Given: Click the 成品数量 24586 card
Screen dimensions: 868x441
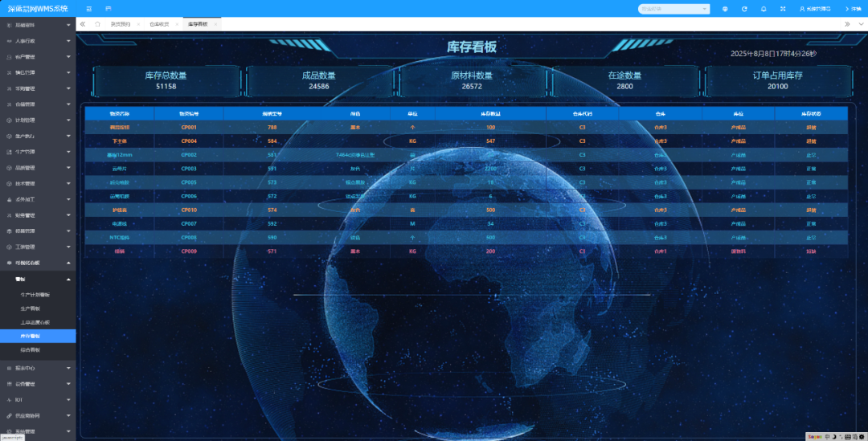Looking at the screenshot, I should [x=319, y=81].
